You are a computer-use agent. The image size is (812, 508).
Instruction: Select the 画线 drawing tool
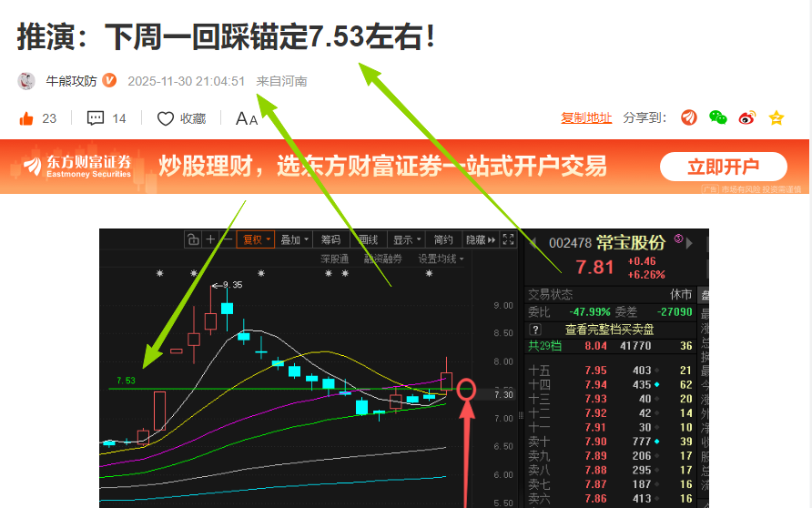(x=368, y=239)
